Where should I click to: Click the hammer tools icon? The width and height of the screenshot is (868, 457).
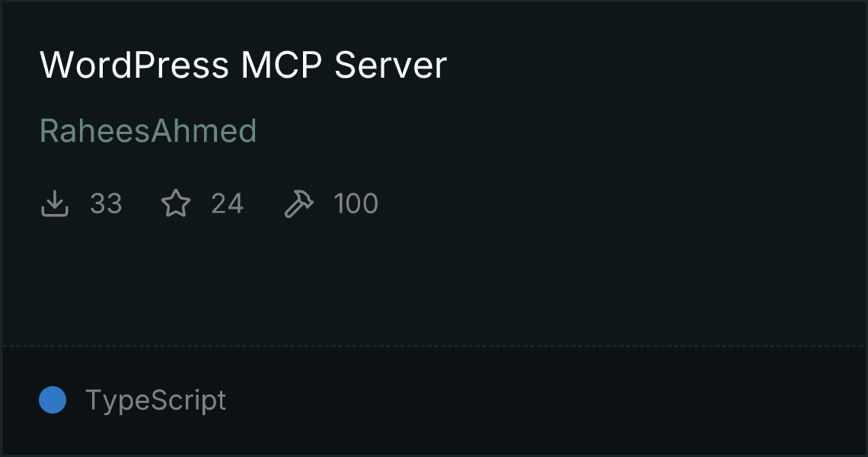299,203
